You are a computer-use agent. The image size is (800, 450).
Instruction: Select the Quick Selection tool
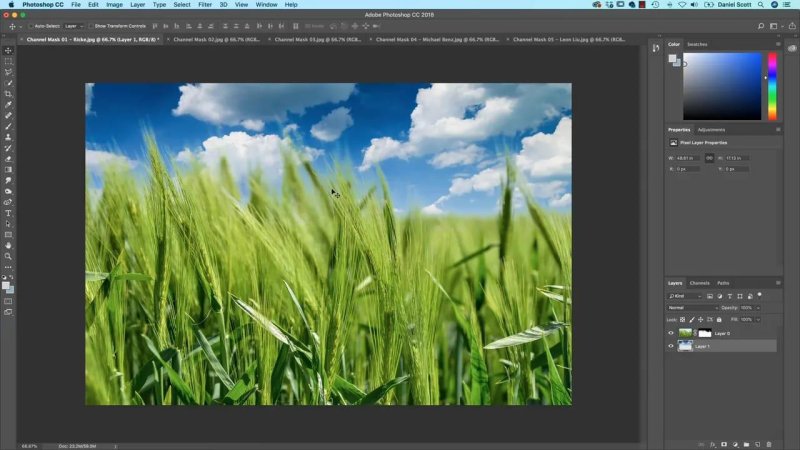click(8, 83)
